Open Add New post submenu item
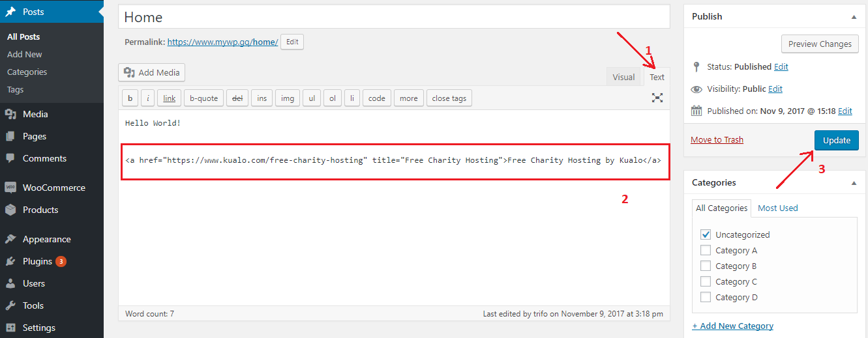Image resolution: width=868 pixels, height=338 pixels. click(x=25, y=55)
